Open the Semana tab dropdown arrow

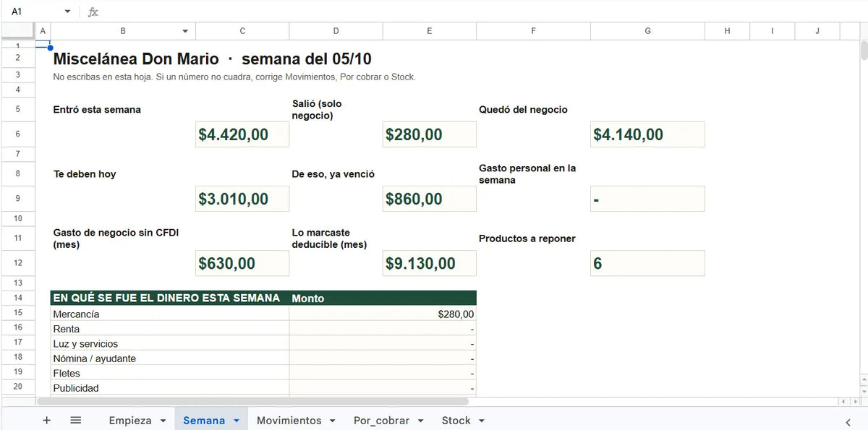click(236, 421)
